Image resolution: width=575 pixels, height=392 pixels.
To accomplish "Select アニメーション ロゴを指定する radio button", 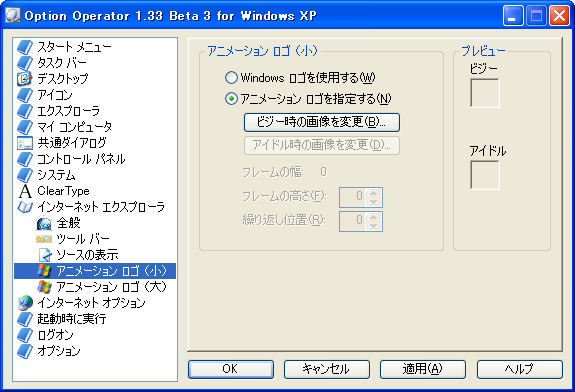I will coord(231,99).
